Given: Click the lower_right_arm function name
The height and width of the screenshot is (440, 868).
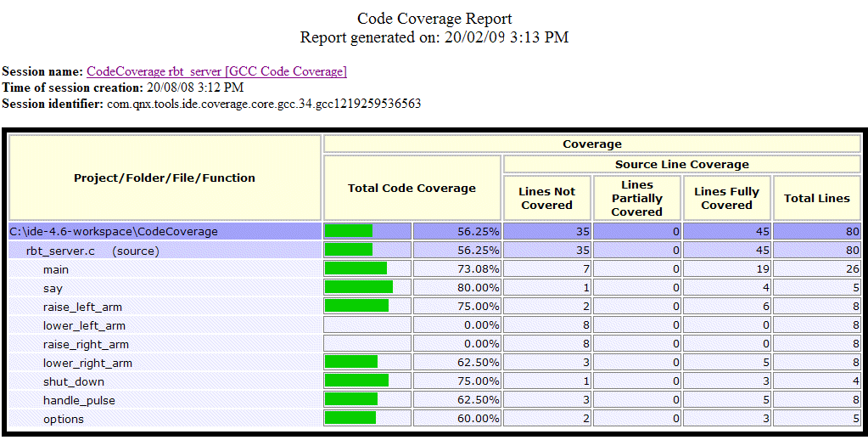Looking at the screenshot, I should 87,363.
